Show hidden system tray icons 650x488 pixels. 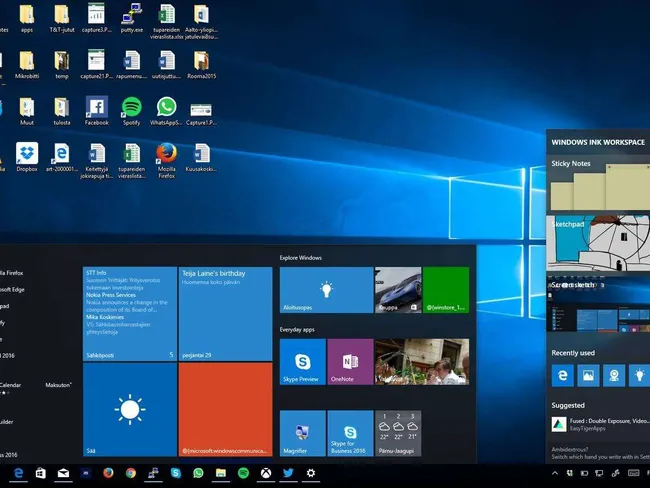click(555, 473)
